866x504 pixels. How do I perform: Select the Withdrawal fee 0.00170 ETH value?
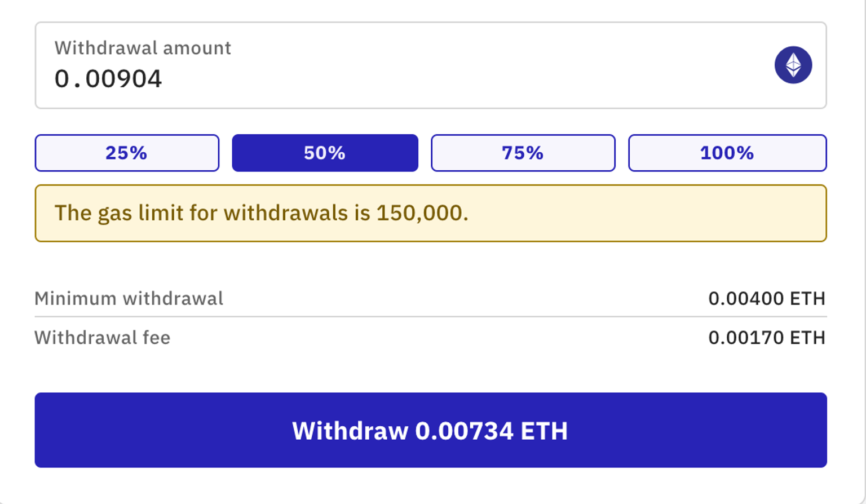pos(767,338)
